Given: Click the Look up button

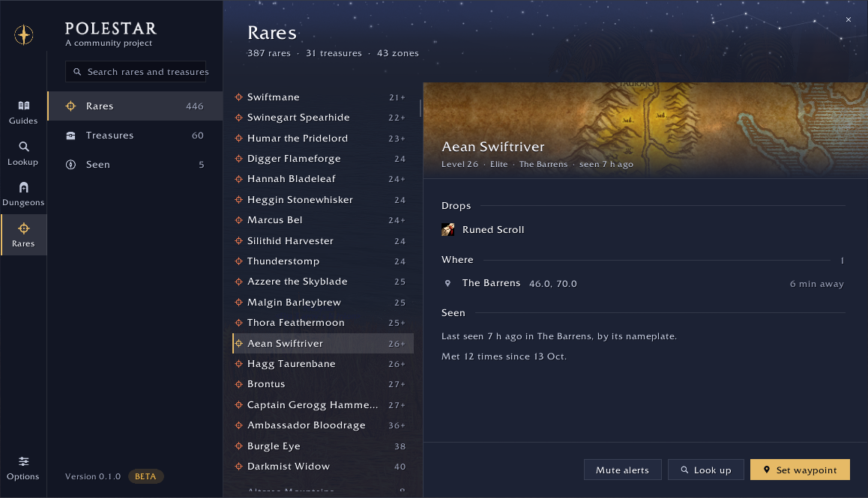Looking at the screenshot, I should [706, 470].
